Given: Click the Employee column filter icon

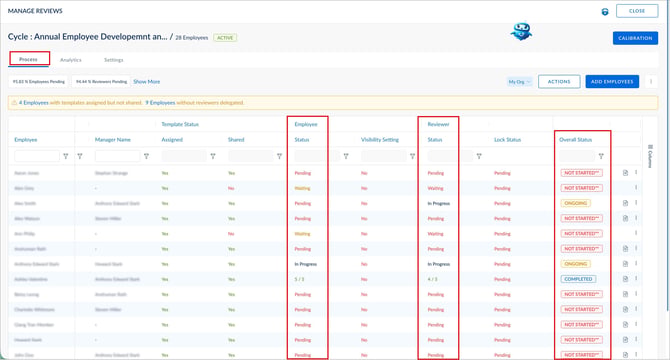Looking at the screenshot, I should [66, 156].
